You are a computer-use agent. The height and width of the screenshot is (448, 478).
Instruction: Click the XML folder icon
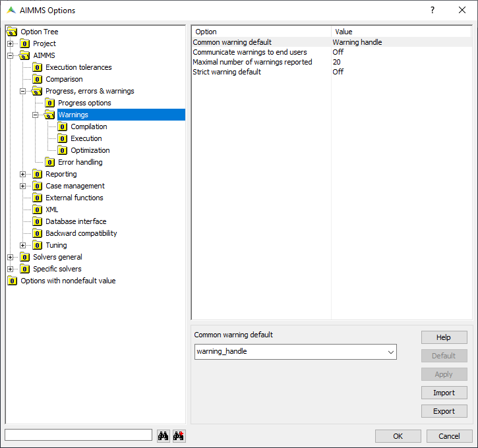point(37,210)
